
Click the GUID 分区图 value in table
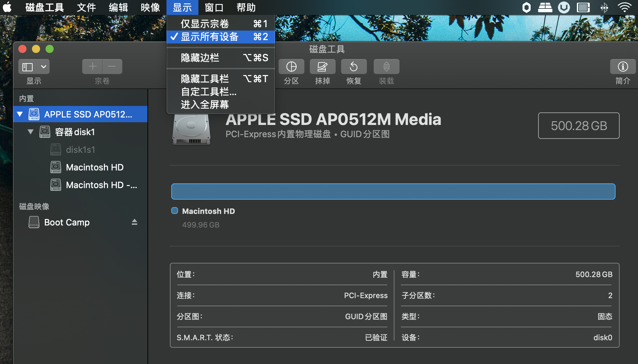[x=366, y=316]
